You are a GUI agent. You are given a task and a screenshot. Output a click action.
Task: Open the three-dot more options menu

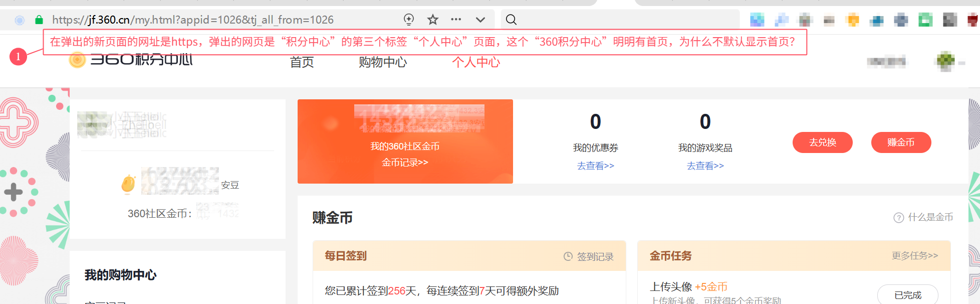[456, 20]
